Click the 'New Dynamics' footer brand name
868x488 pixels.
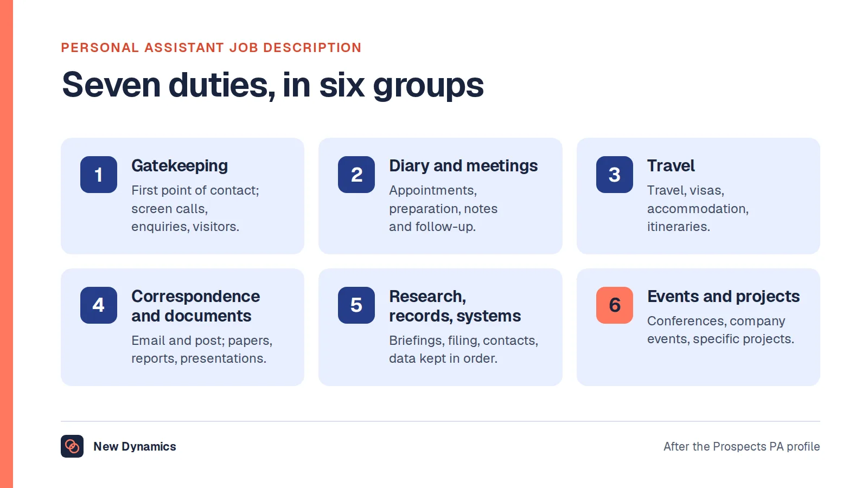135,446
